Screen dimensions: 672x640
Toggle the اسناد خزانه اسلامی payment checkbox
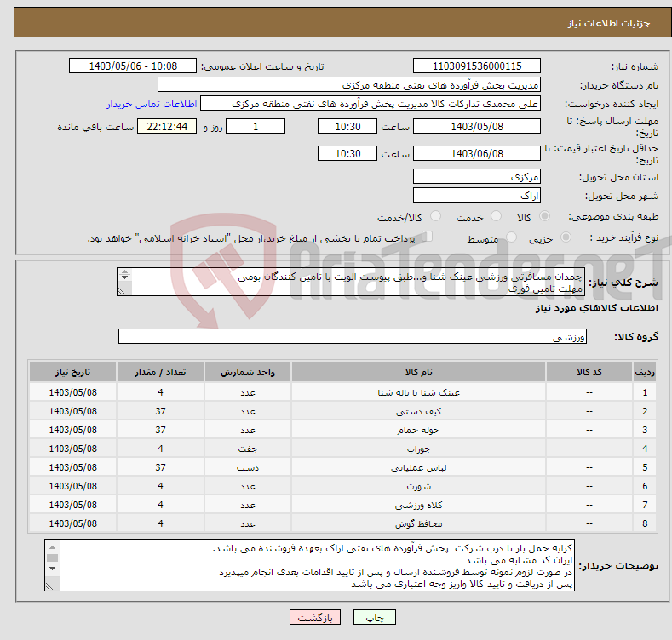tap(428, 237)
